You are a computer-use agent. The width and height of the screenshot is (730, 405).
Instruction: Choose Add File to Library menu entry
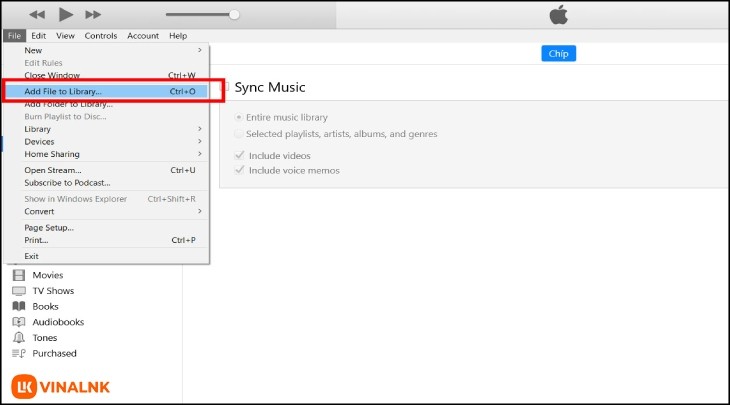(x=63, y=91)
